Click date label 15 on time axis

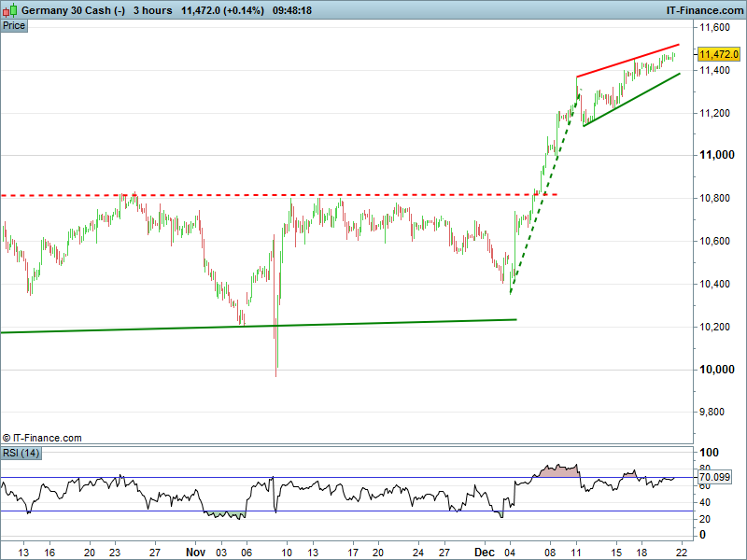point(616,553)
